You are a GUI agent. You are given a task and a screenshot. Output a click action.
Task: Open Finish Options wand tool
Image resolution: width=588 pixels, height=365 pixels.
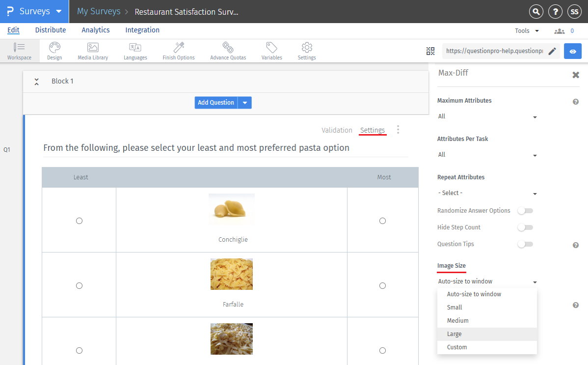[179, 51]
